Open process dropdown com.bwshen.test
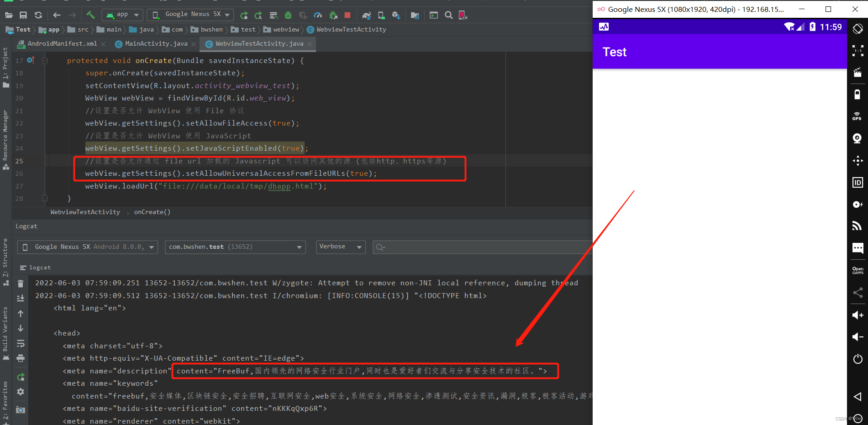Screen dimensions: 868x425 [235, 247]
